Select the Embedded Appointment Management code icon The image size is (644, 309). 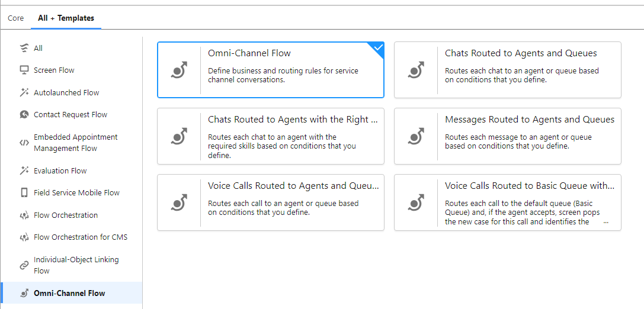pos(24,143)
